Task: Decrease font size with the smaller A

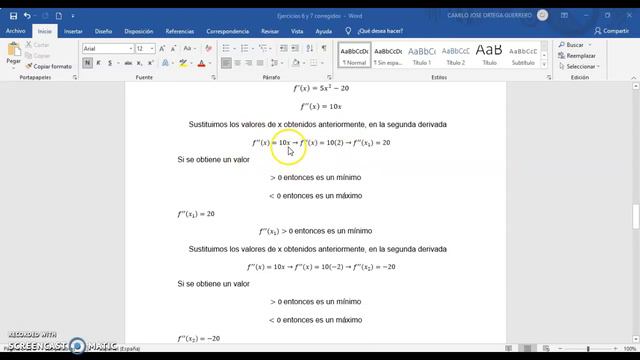Action: [173, 49]
